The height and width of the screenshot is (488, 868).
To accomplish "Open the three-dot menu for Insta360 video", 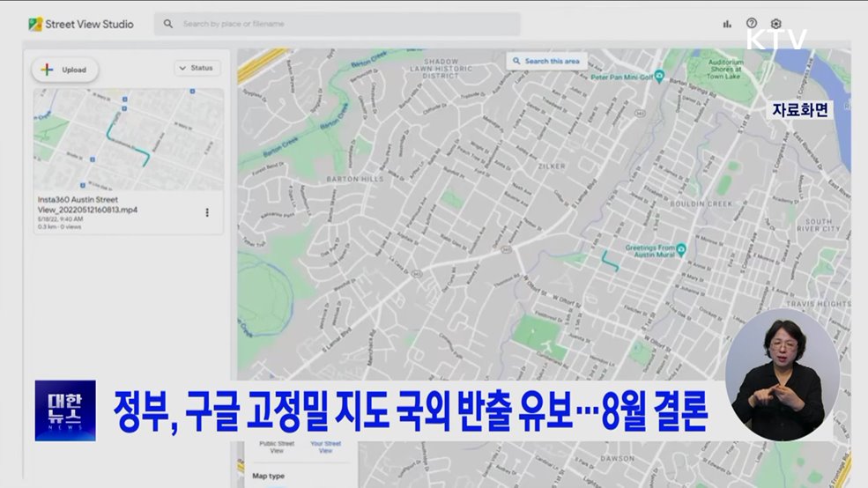I will 207,212.
